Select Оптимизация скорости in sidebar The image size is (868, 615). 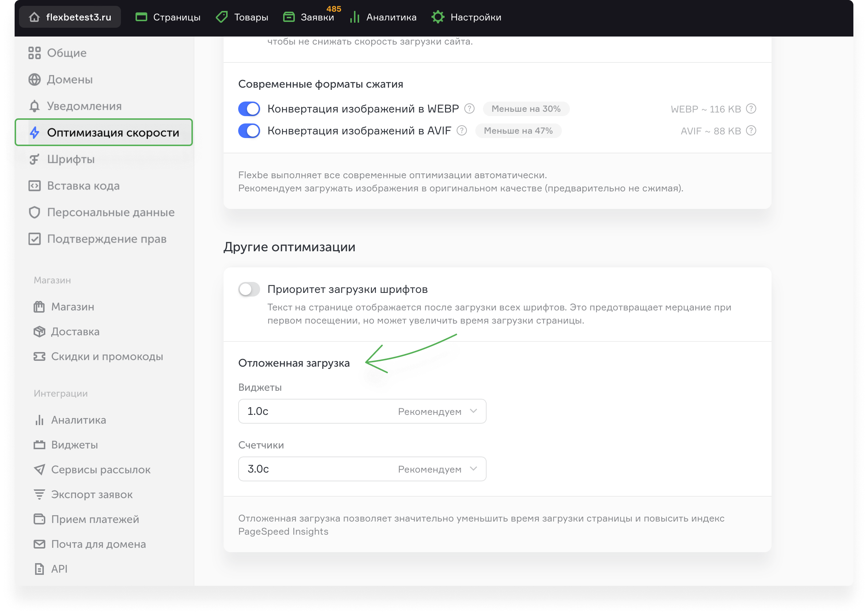coord(104,133)
